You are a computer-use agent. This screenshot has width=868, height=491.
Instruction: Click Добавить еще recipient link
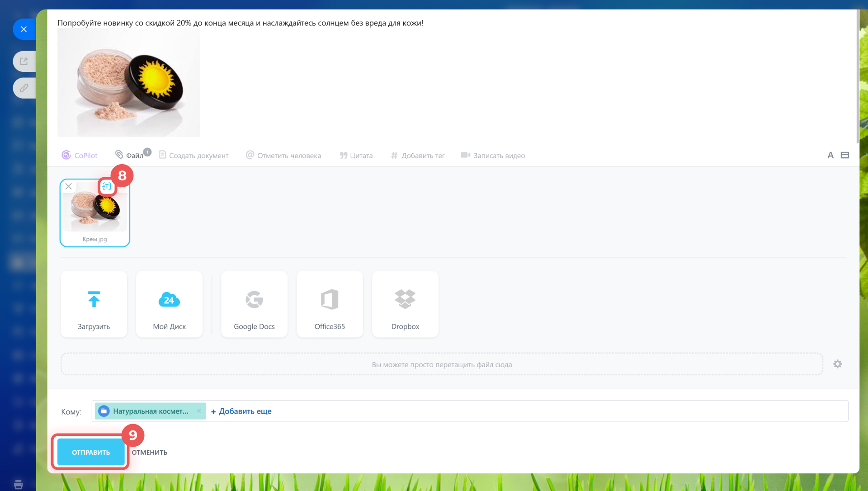241,411
